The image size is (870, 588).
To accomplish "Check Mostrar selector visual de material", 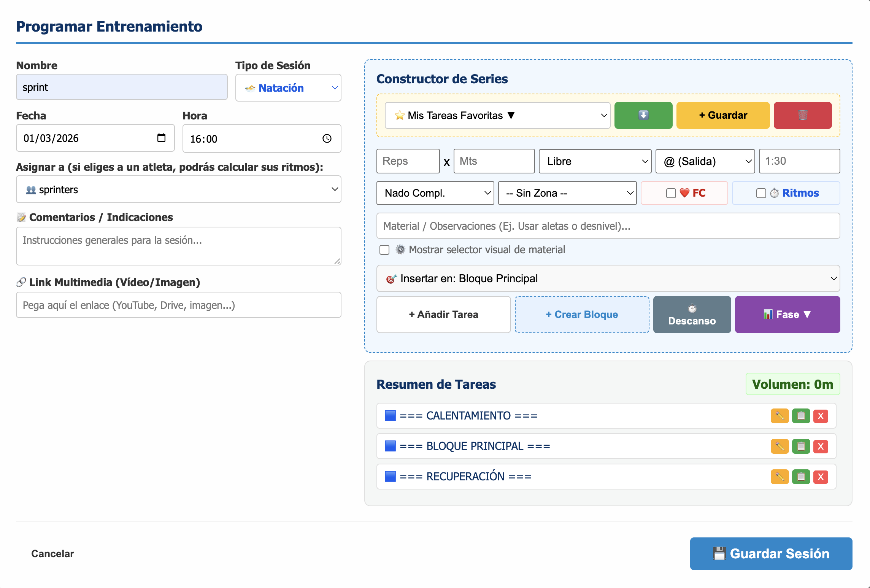I will (x=384, y=250).
